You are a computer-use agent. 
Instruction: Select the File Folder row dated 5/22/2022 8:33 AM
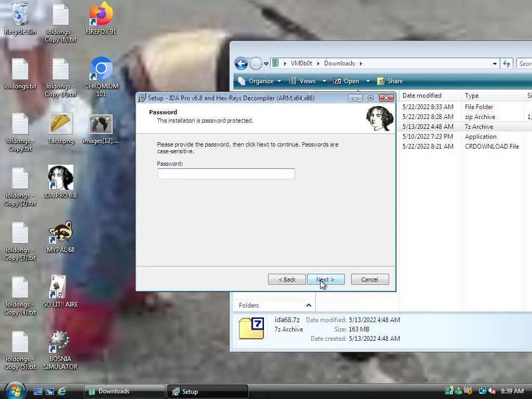(x=465, y=107)
